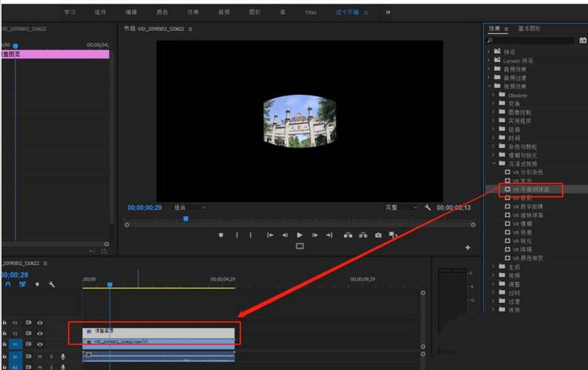Toggle V1 track targeting button
The image size is (588, 370).
coord(16,344)
